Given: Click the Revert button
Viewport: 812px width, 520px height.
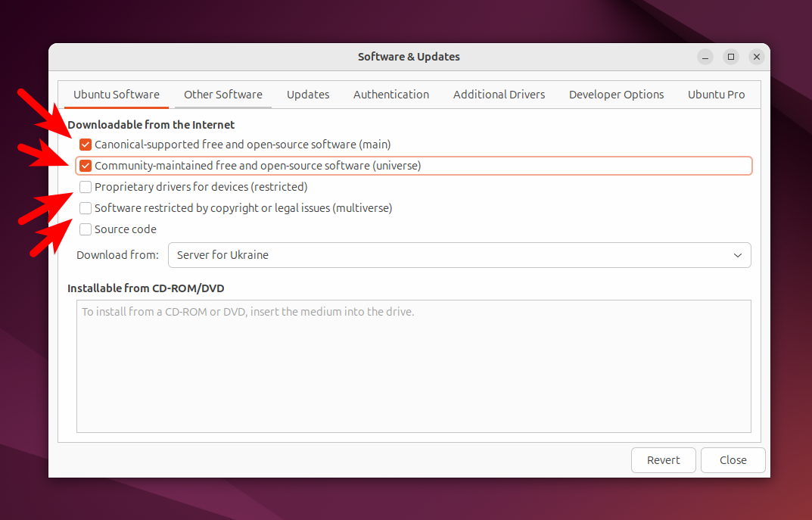Looking at the screenshot, I should [663, 460].
